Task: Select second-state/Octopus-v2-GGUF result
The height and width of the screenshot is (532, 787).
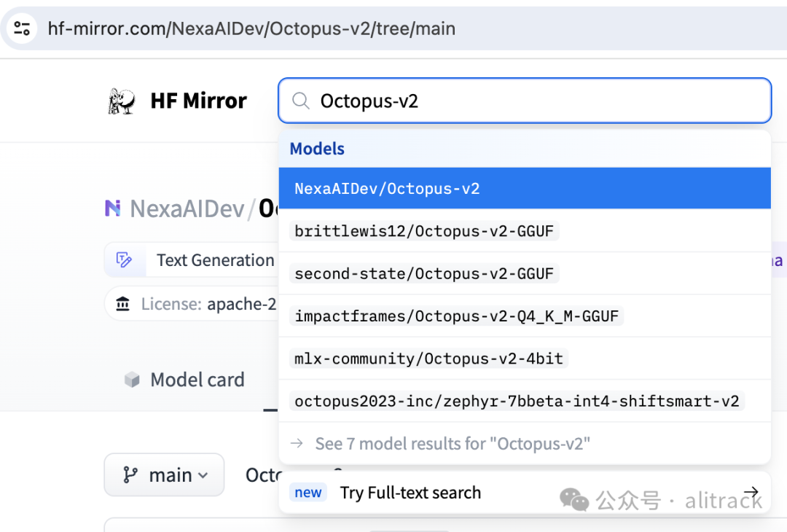Action: click(525, 273)
